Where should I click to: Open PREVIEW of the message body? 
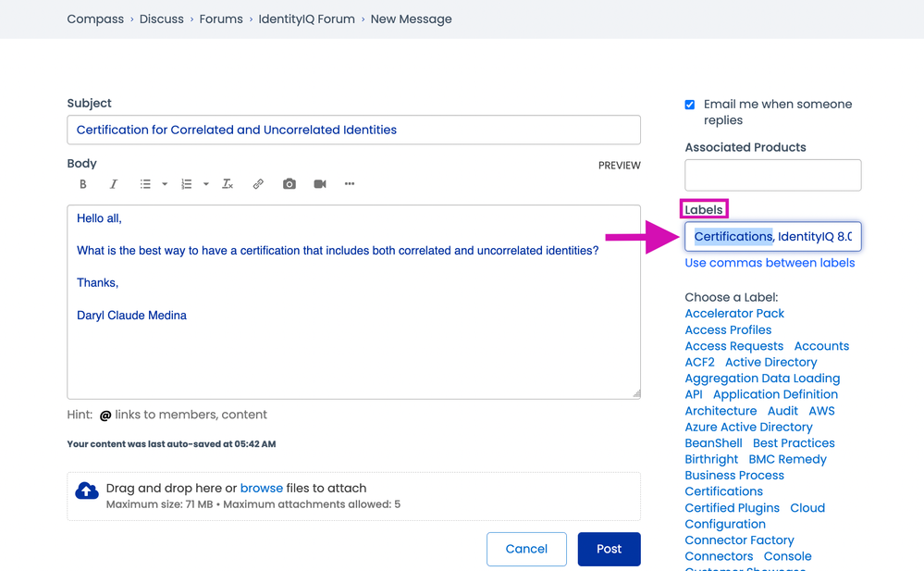619,166
